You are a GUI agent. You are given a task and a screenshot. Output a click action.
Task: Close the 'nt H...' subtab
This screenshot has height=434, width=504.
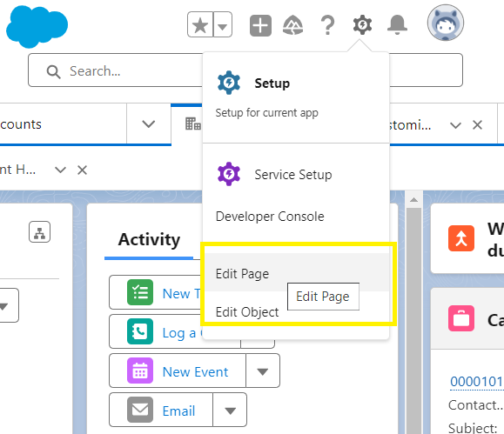(83, 170)
